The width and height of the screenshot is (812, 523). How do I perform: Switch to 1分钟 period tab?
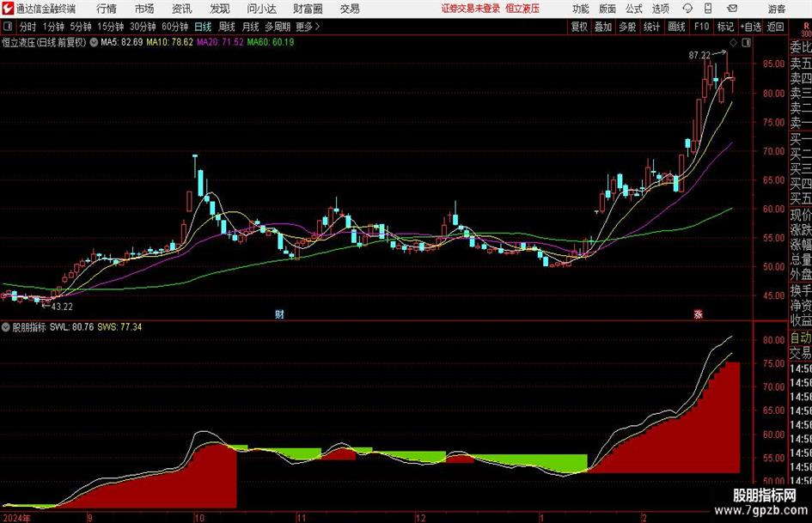[53, 27]
